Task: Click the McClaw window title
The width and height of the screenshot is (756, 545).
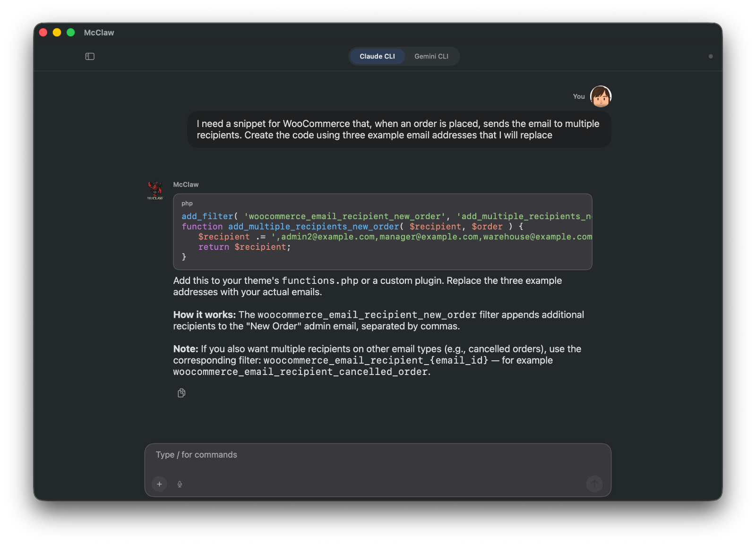Action: 98,33
